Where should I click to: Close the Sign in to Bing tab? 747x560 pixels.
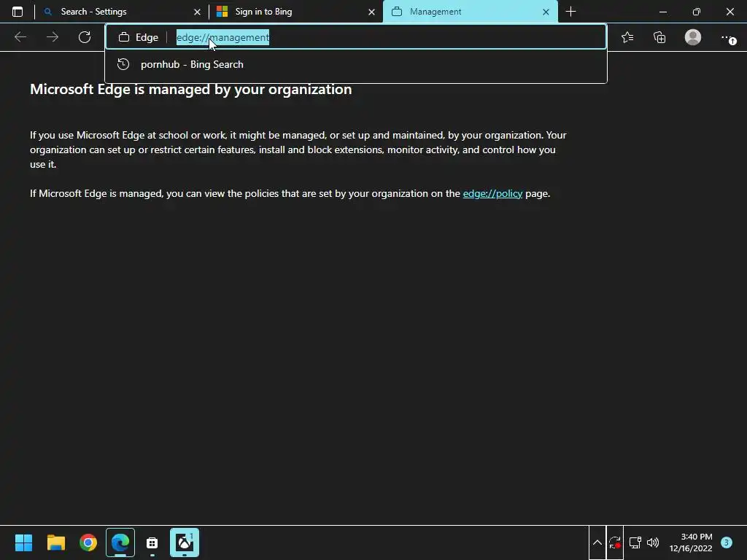point(371,12)
